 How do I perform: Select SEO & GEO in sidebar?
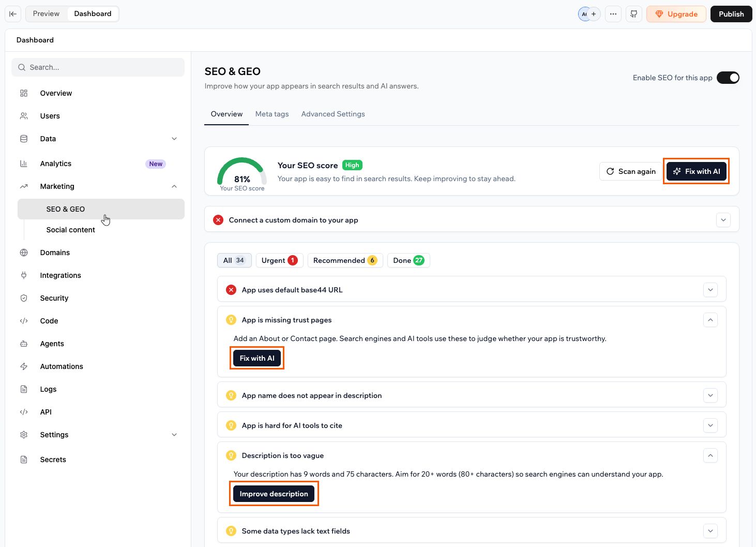[101, 209]
